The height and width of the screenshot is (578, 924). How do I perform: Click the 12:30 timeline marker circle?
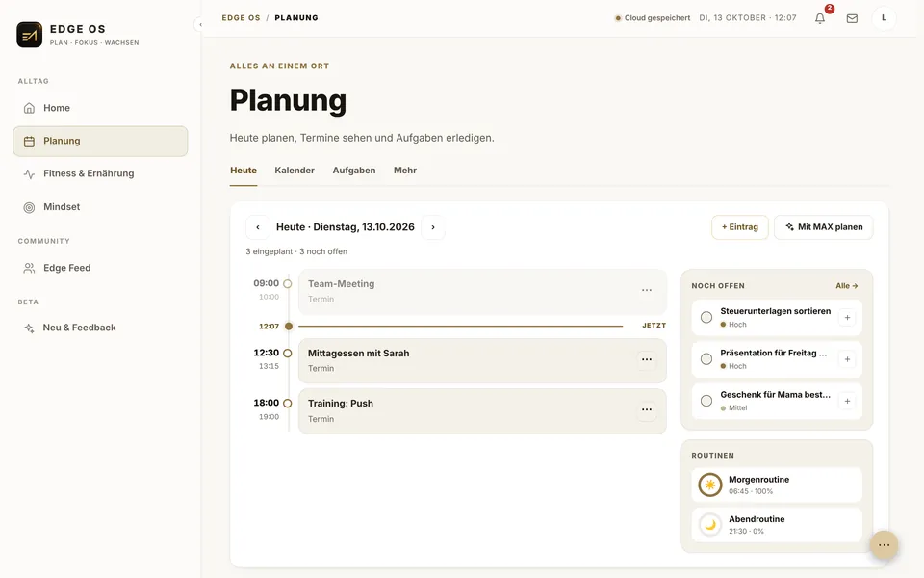pos(288,354)
